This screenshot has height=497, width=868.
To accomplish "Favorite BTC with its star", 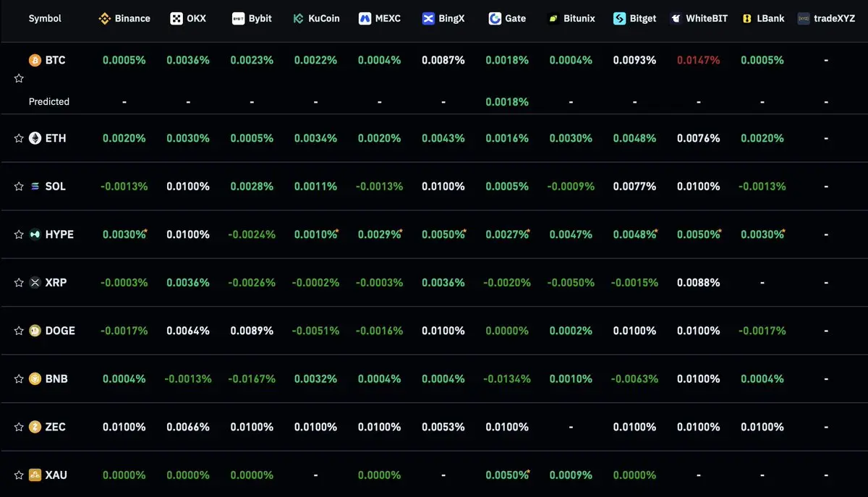I will click(x=19, y=78).
